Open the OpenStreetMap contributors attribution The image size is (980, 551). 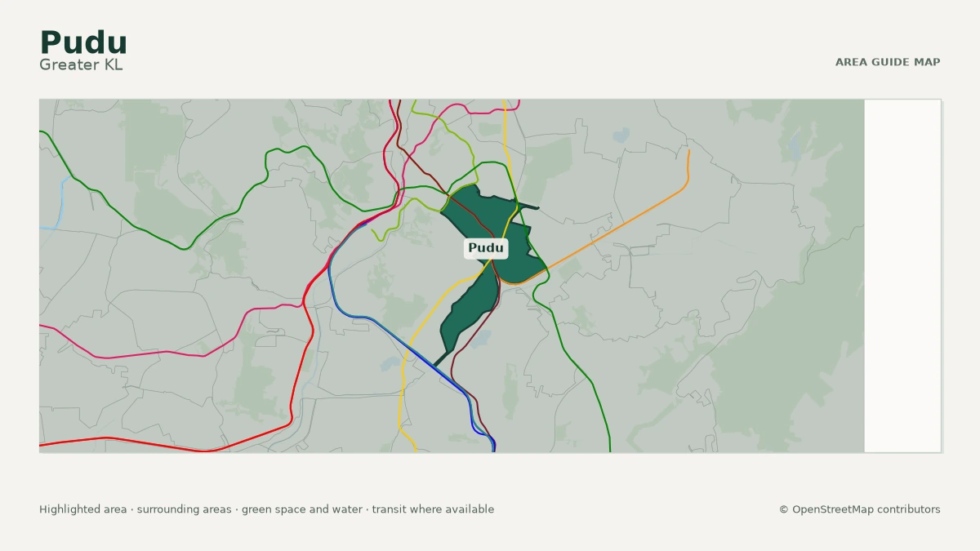pyautogui.click(x=859, y=509)
